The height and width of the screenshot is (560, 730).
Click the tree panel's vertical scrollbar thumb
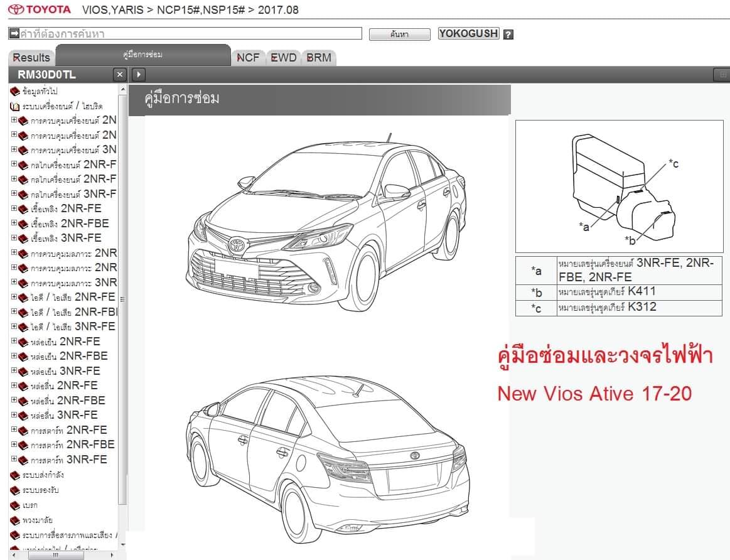point(122,299)
